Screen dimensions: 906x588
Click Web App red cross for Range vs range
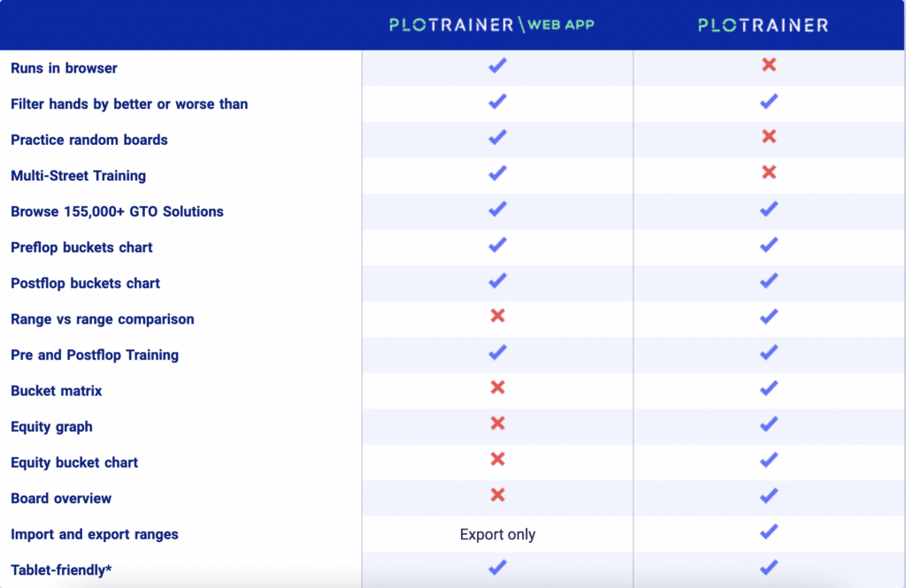click(497, 316)
